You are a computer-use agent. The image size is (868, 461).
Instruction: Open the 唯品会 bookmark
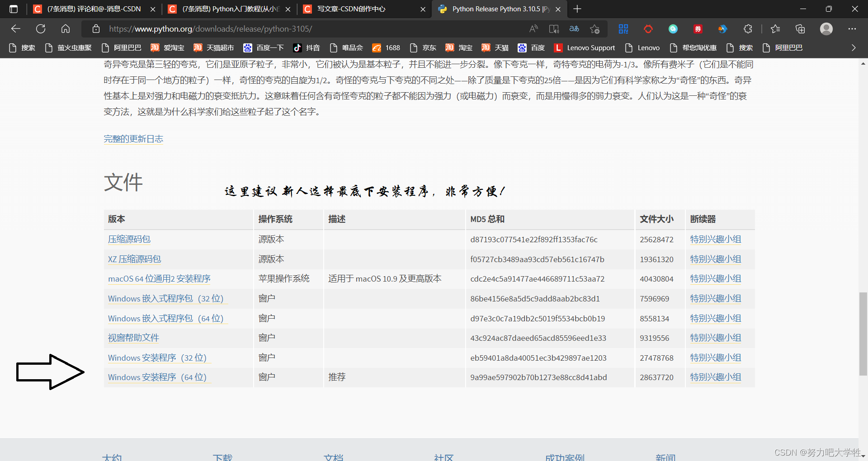click(347, 47)
